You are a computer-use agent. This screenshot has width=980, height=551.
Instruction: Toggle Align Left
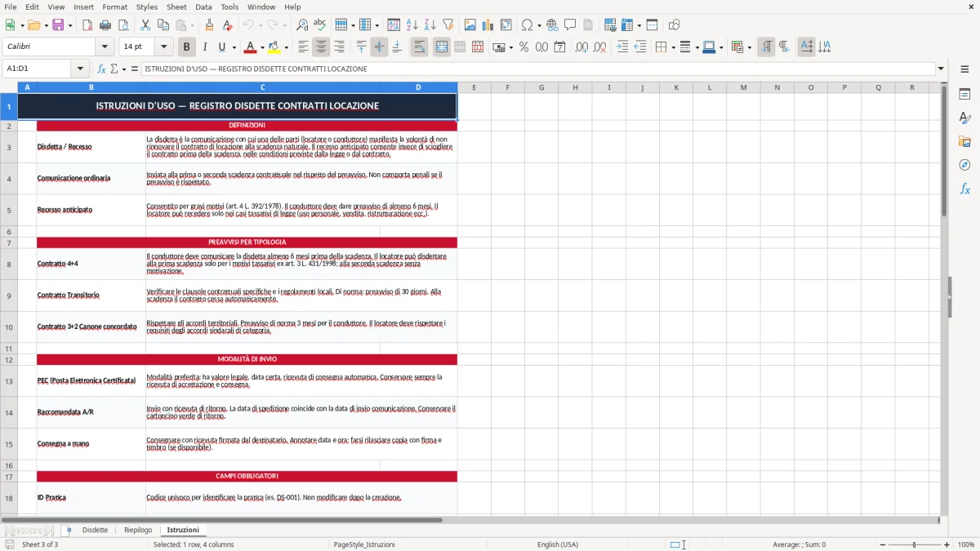point(303,47)
